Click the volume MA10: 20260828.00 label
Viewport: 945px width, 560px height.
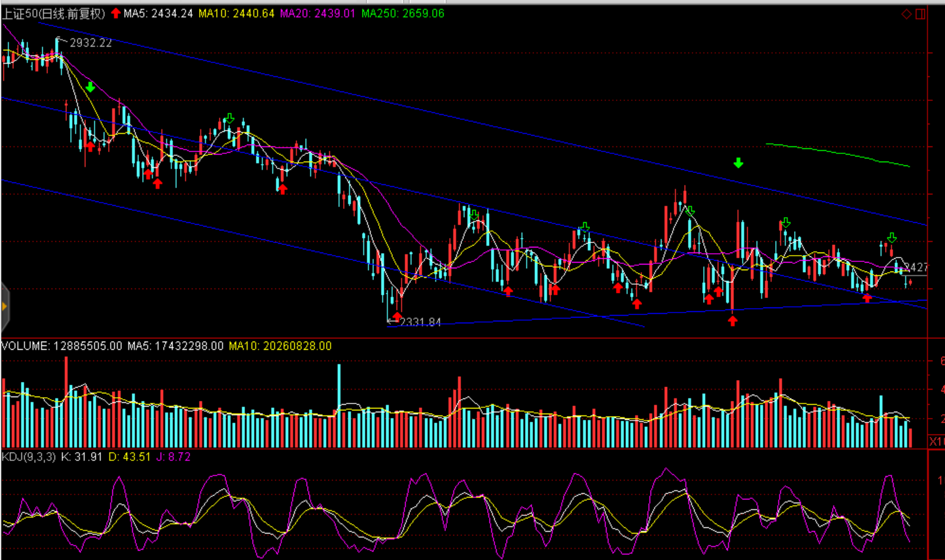280,346
